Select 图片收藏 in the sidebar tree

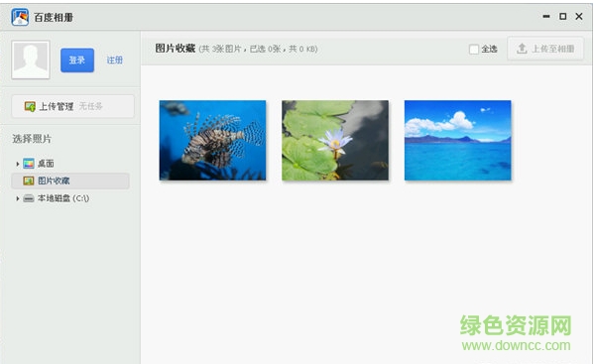(x=70, y=181)
